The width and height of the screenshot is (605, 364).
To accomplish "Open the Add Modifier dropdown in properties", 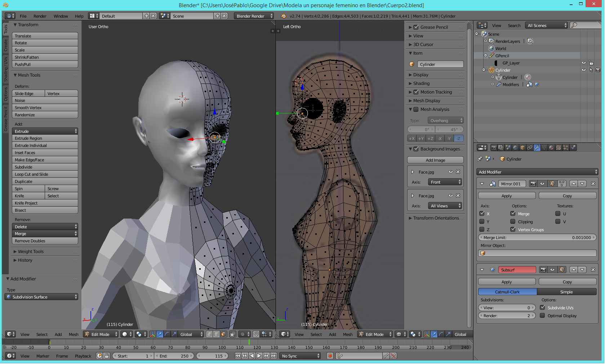I will coord(537,172).
